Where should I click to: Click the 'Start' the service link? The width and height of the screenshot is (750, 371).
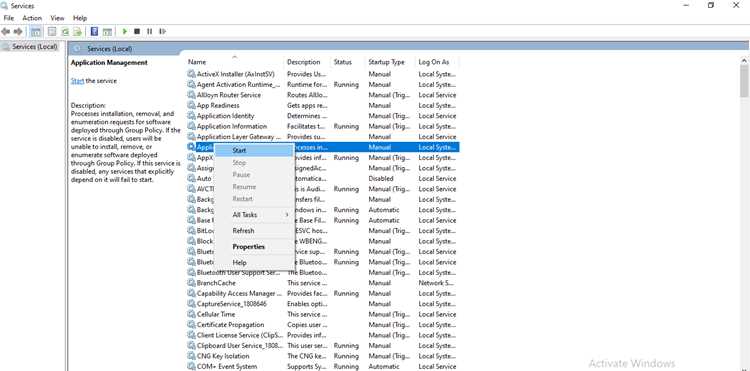point(77,81)
